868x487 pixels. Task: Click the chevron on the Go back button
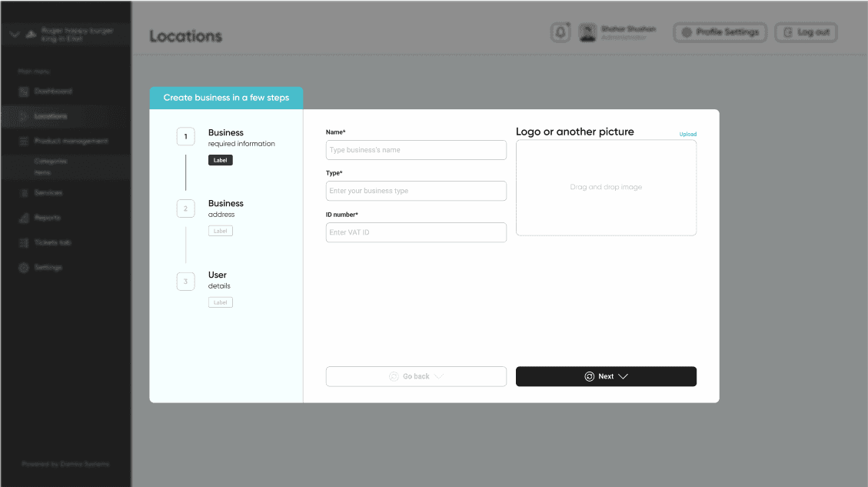click(x=439, y=376)
